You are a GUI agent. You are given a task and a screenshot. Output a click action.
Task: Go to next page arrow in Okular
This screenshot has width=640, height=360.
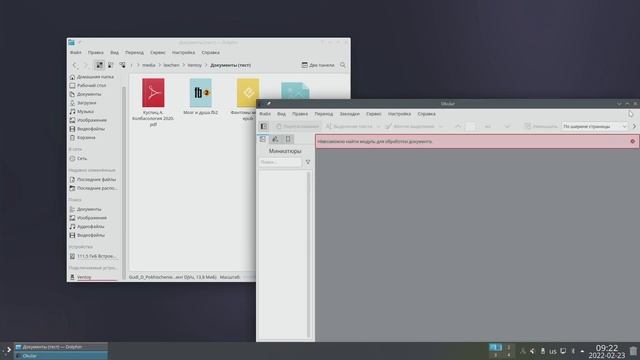pyautogui.click(x=507, y=127)
